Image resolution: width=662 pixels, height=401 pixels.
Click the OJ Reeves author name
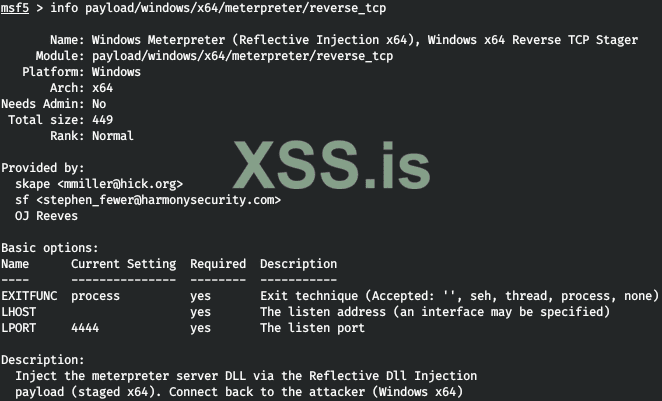tap(46, 216)
